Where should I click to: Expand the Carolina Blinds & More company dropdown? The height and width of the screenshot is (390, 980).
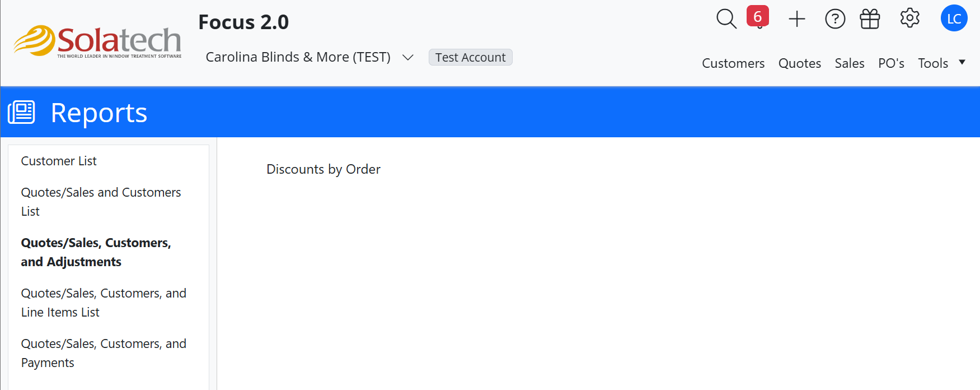[x=408, y=57]
